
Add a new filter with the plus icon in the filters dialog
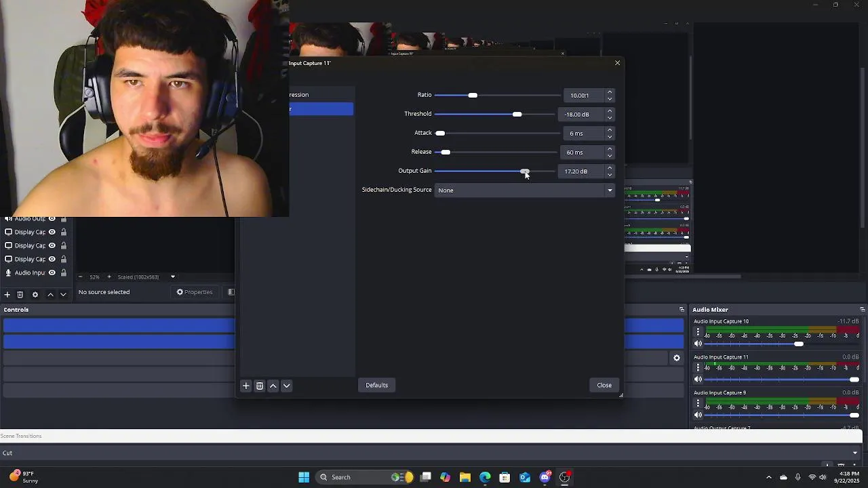click(246, 386)
